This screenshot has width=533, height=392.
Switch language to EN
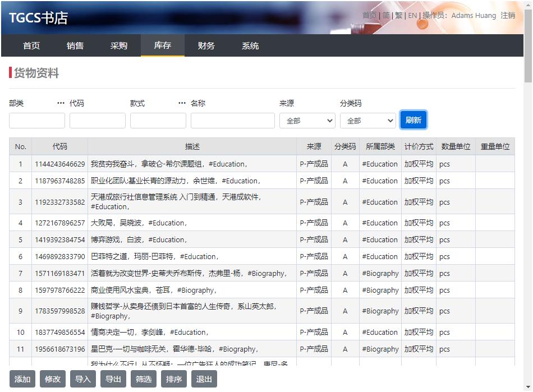pyautogui.click(x=412, y=15)
